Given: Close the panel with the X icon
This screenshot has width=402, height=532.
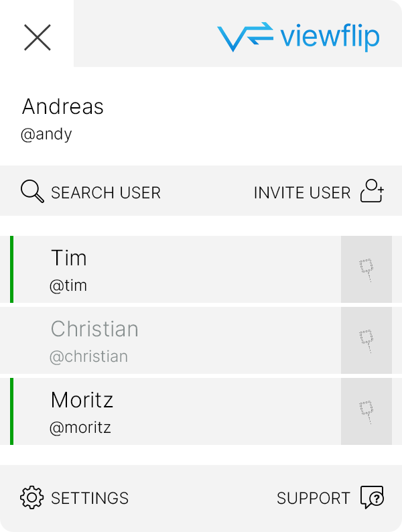Looking at the screenshot, I should coord(37,37).
